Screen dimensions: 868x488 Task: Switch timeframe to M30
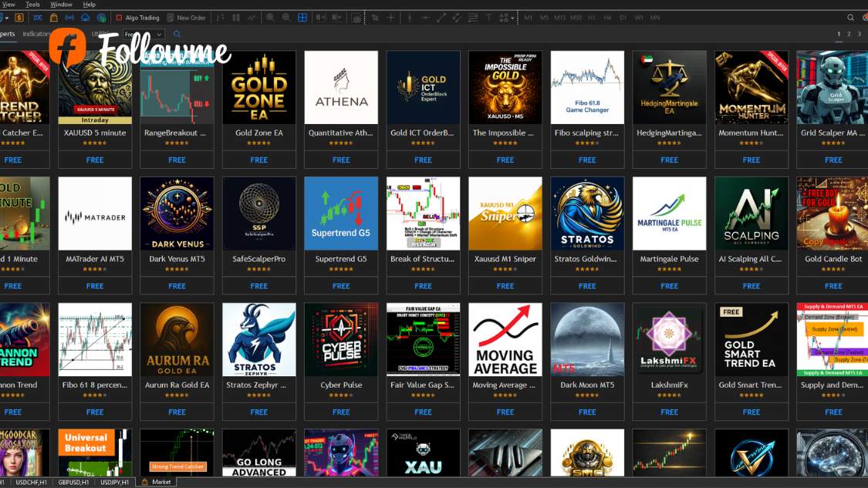click(x=576, y=18)
